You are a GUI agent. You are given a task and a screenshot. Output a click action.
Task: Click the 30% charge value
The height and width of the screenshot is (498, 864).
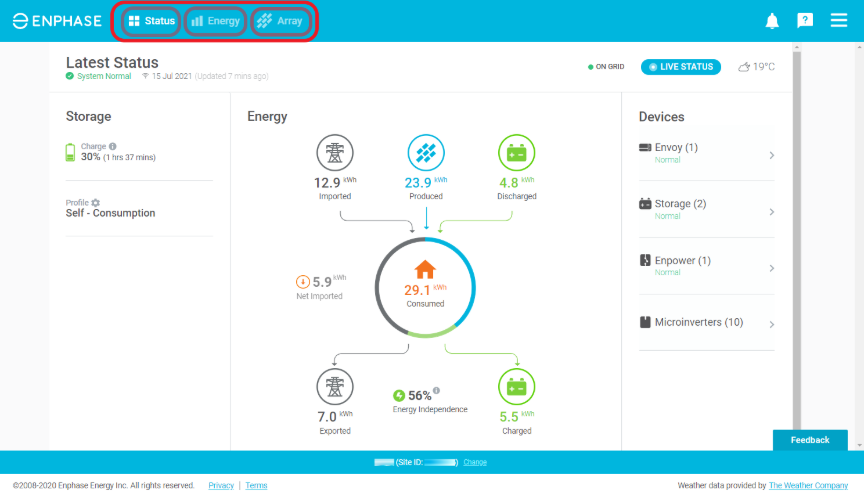(x=90, y=157)
